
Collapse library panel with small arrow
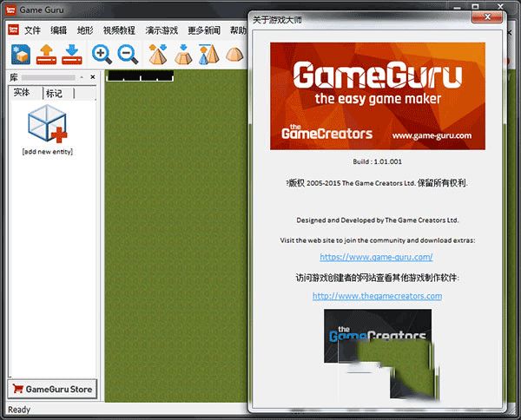(82, 77)
